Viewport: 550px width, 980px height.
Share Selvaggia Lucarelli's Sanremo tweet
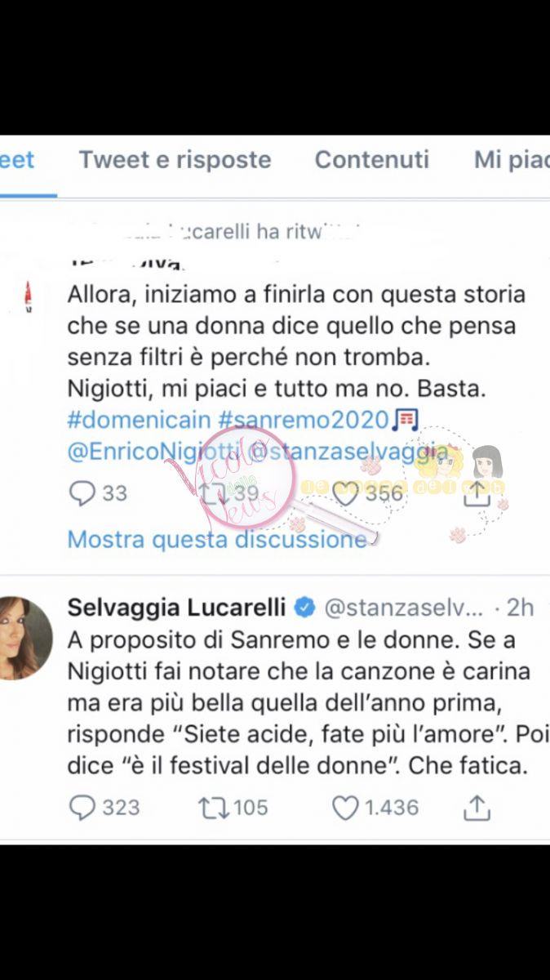477,807
